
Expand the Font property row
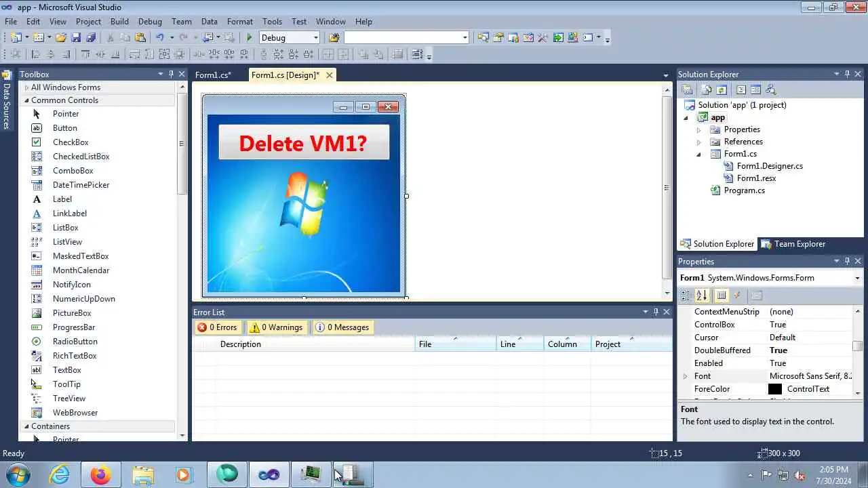[685, 376]
